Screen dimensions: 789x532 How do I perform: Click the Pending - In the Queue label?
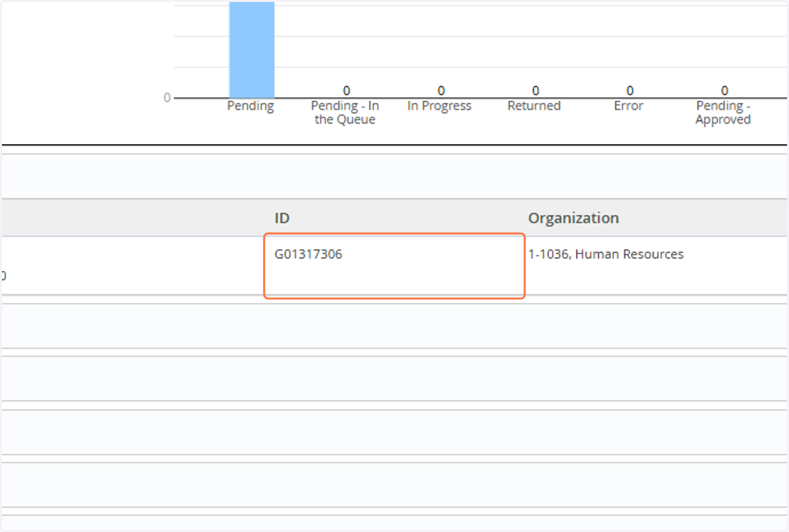point(345,113)
